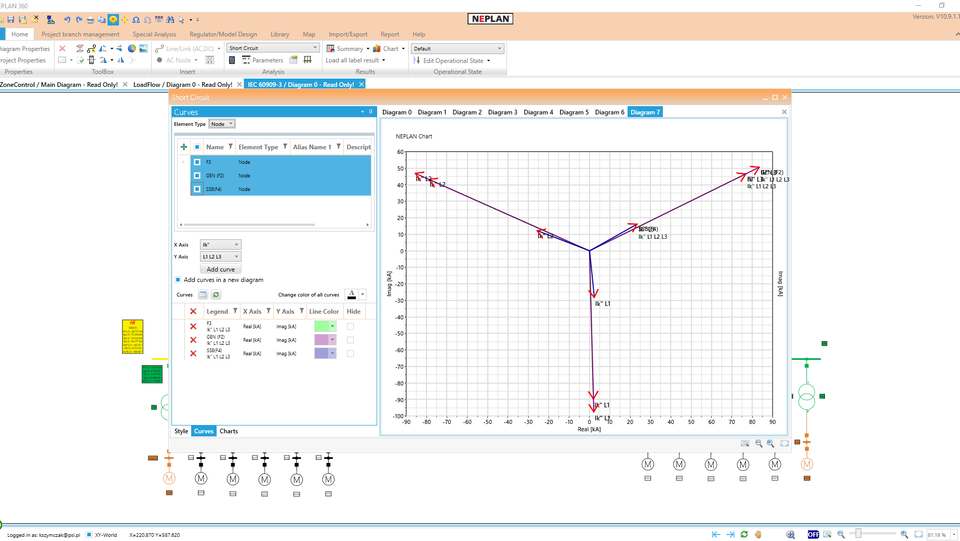
Task: Click the jump-to-last arrow in status bar
Action: [x=730, y=534]
